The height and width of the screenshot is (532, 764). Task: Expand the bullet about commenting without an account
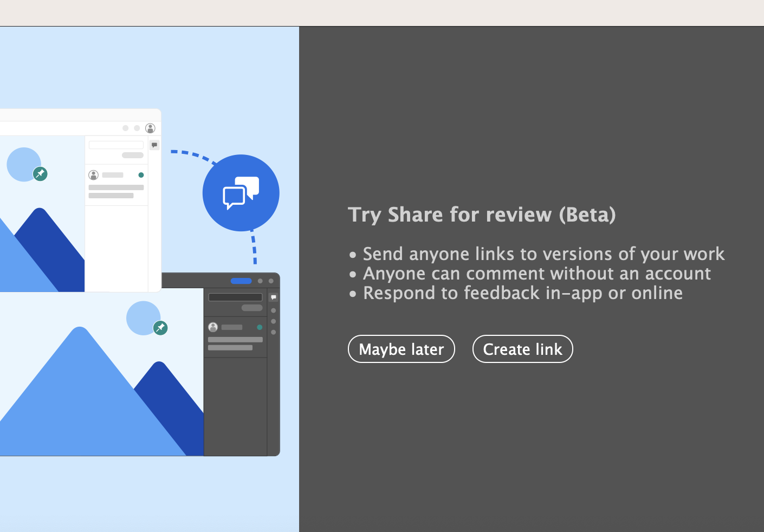pos(536,274)
